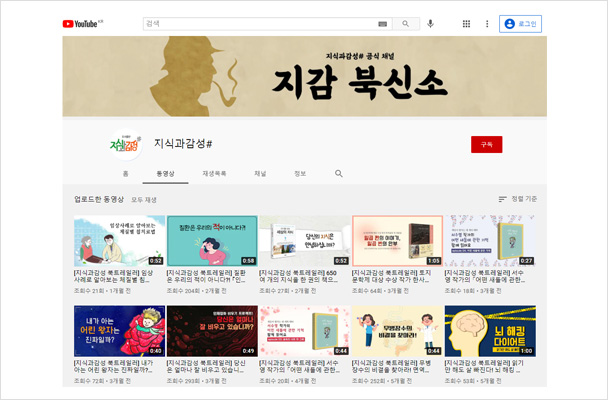Subscribe with the red 구독 button
608x400 pixels.
[487, 145]
